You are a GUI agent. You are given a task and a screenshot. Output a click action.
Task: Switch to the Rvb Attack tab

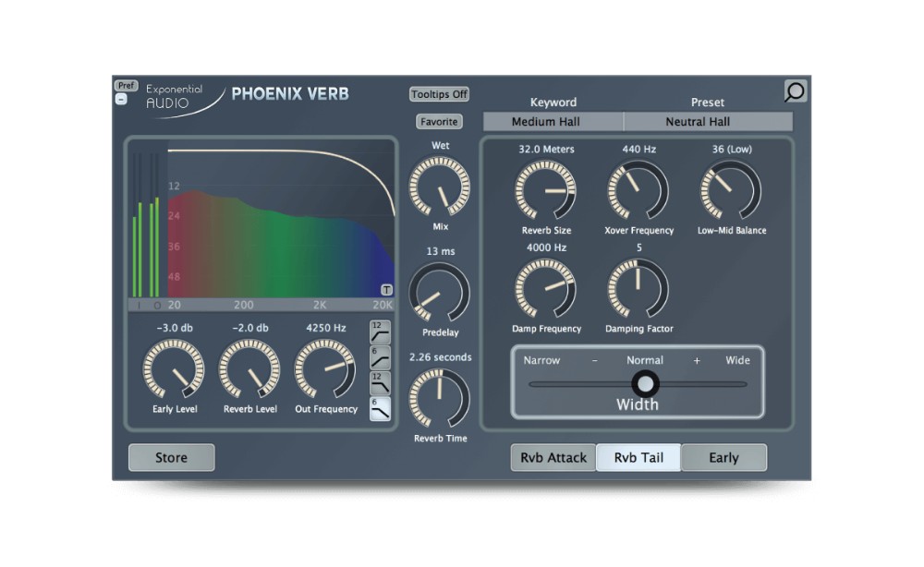(x=553, y=458)
